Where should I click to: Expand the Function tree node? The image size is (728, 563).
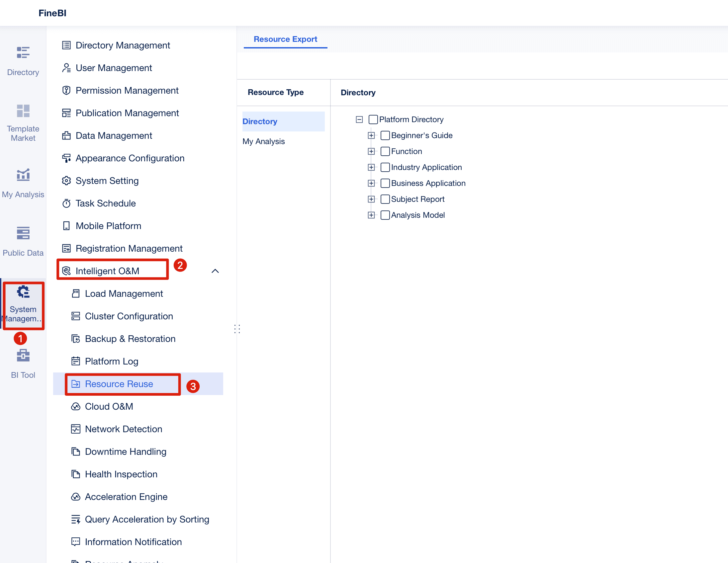click(x=371, y=151)
